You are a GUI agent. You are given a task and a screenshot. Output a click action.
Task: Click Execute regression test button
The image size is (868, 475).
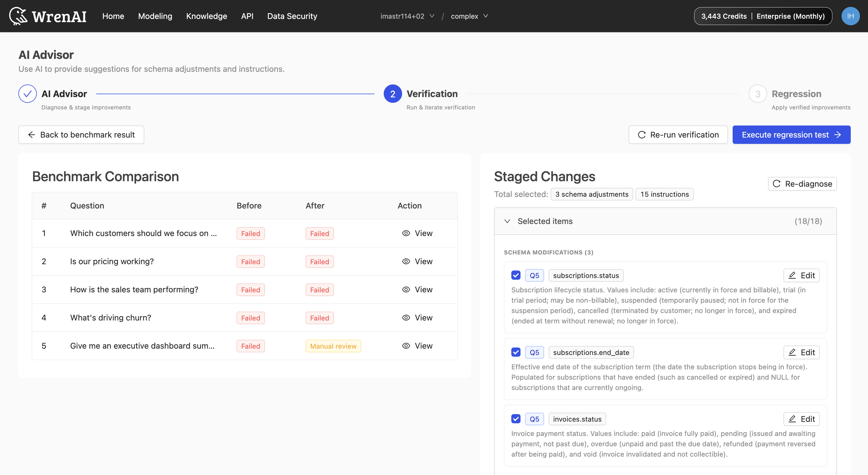[x=792, y=135]
